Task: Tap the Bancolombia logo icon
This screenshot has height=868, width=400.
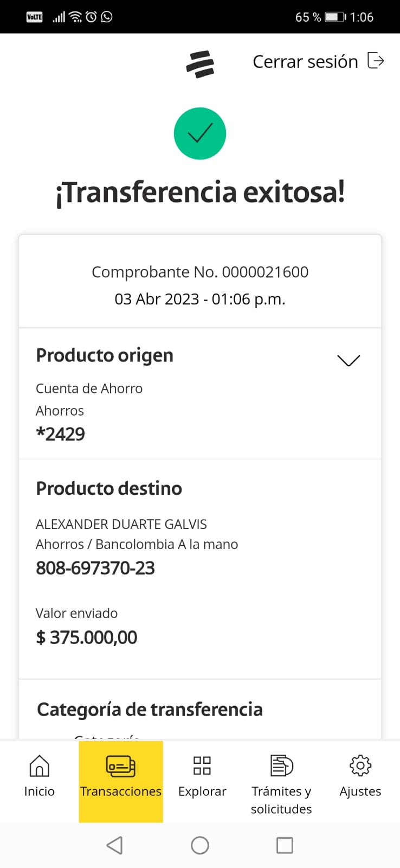Action: point(200,64)
